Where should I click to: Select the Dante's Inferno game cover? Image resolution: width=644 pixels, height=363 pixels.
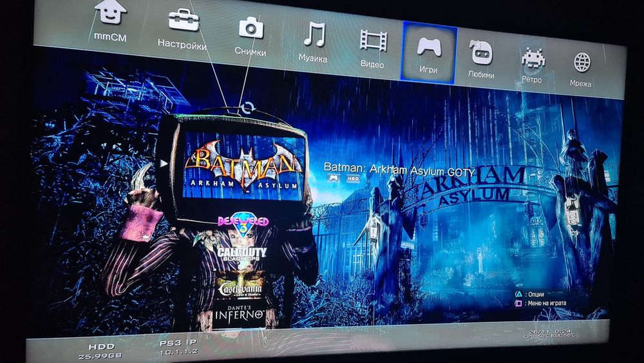pyautogui.click(x=240, y=314)
